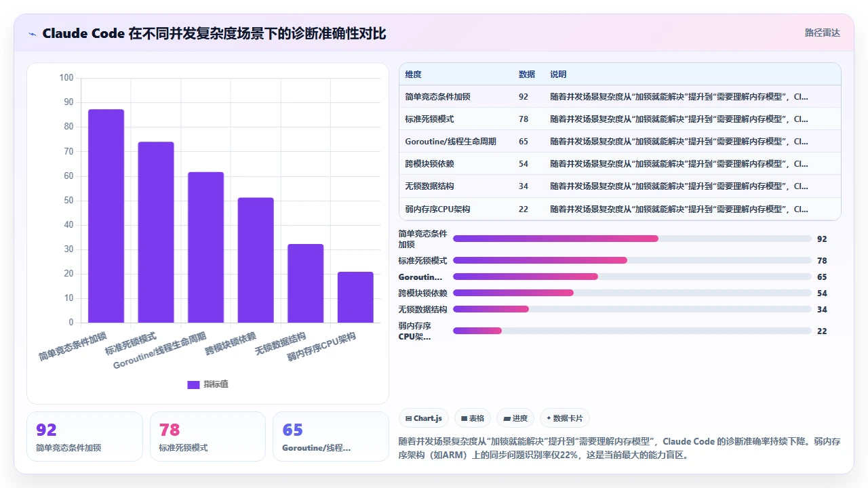Click the 表格 tag

[473, 418]
